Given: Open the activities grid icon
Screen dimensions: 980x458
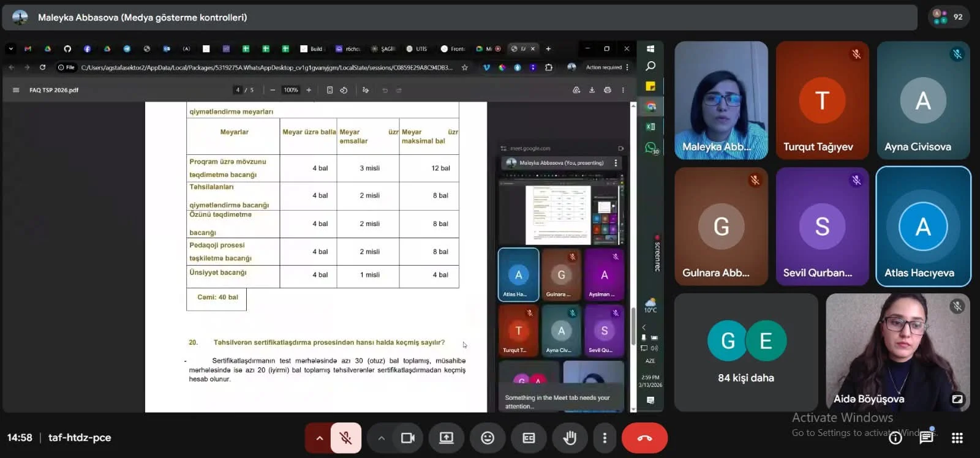Looking at the screenshot, I should tap(957, 437).
